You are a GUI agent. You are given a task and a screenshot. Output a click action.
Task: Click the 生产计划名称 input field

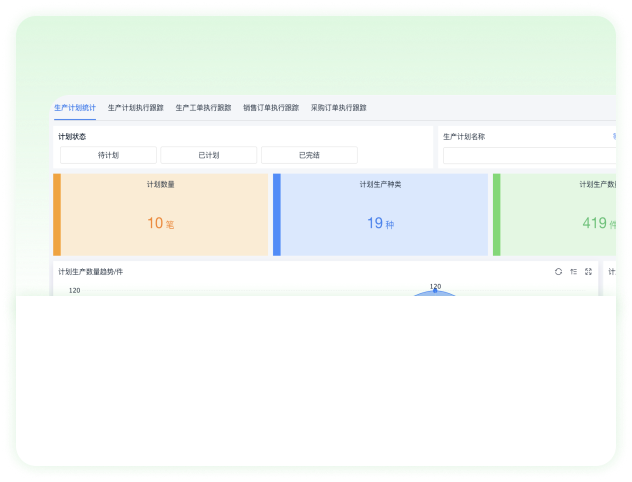[x=529, y=156]
